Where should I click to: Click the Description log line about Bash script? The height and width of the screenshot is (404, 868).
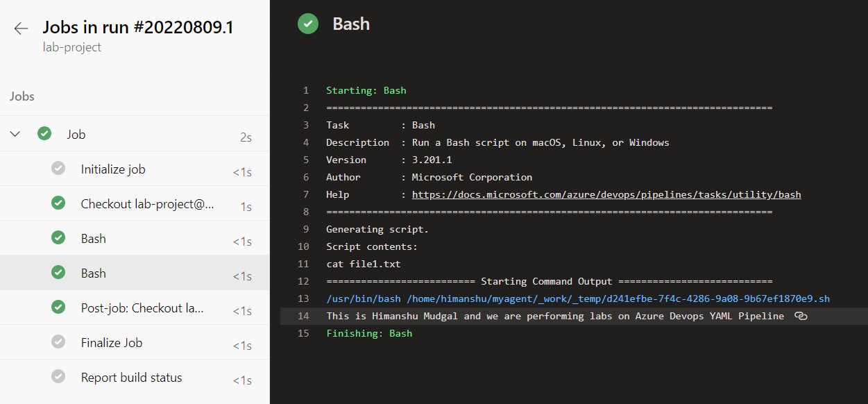coord(497,142)
